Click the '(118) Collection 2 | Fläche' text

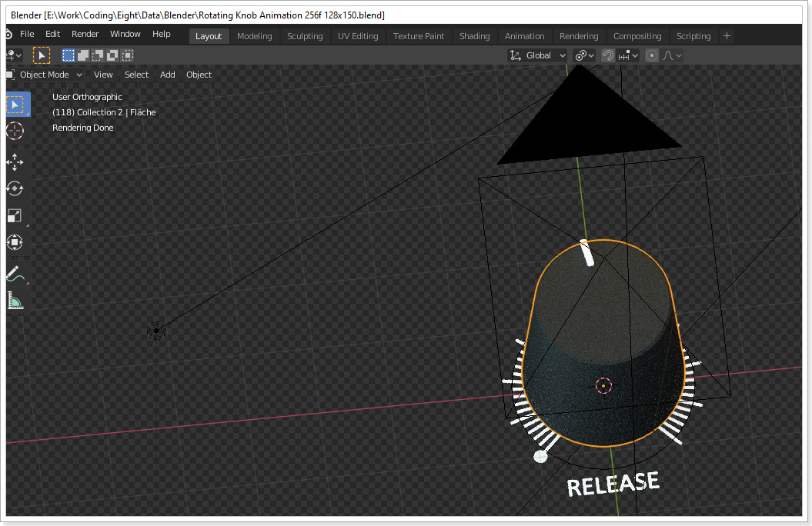point(104,112)
